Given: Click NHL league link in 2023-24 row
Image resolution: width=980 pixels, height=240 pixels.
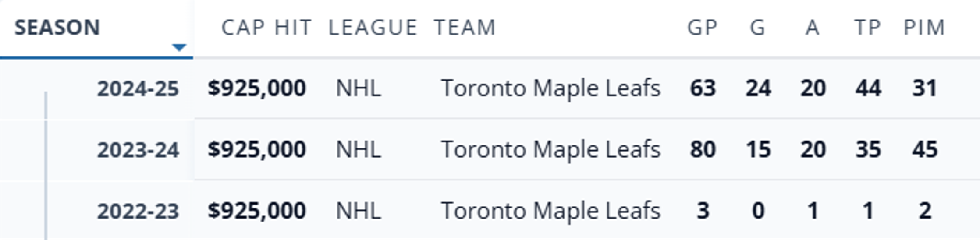Looking at the screenshot, I should [x=358, y=149].
